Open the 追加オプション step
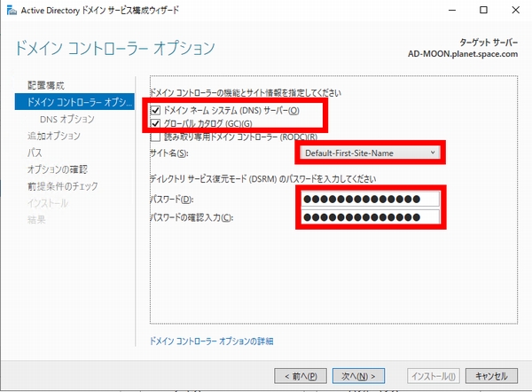 coord(54,136)
